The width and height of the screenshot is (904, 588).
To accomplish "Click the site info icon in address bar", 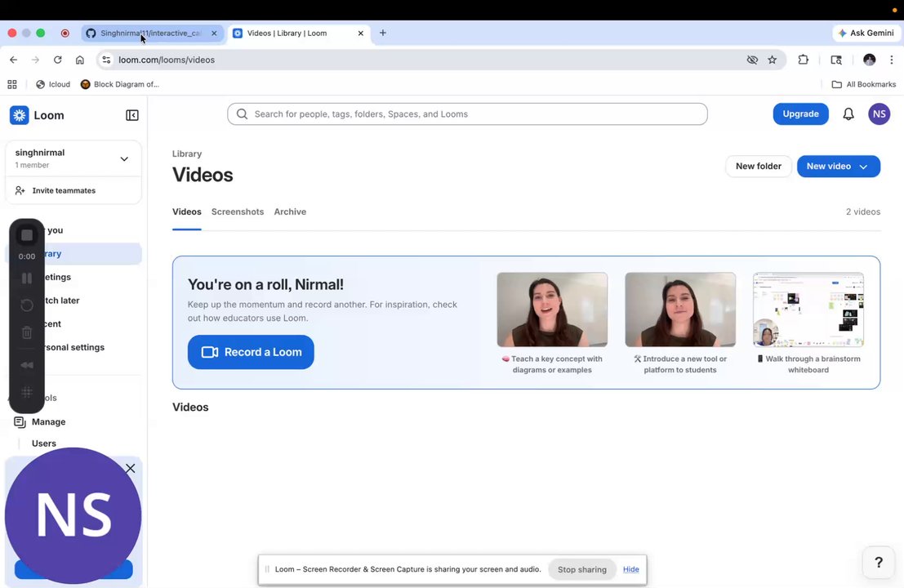I will point(106,60).
